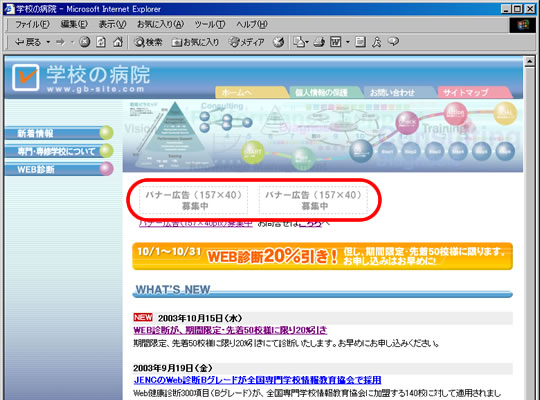Open the ファイル(F) menu
Screen dimensions: 540x400
32,24
